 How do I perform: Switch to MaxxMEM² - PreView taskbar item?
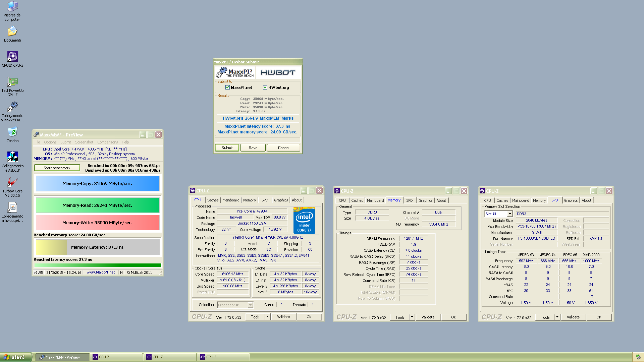pos(62,357)
